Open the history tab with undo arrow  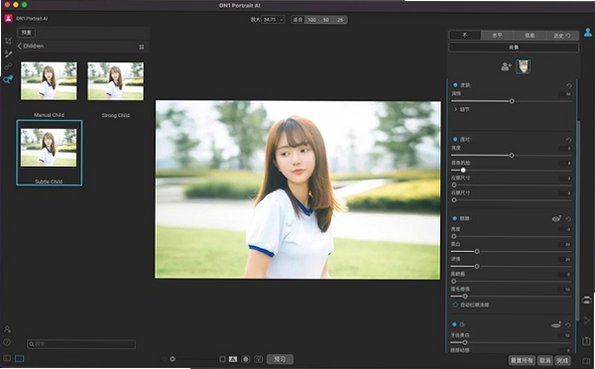(562, 35)
